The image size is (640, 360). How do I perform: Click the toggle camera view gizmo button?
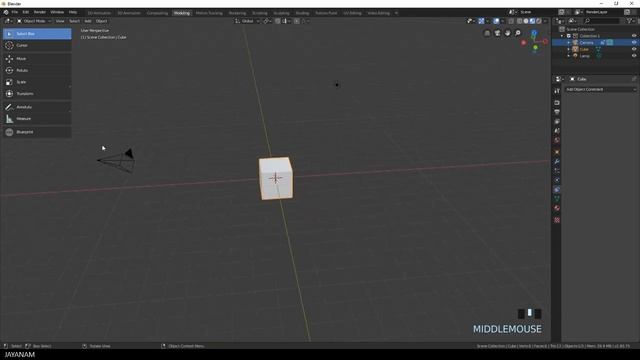coord(498,33)
